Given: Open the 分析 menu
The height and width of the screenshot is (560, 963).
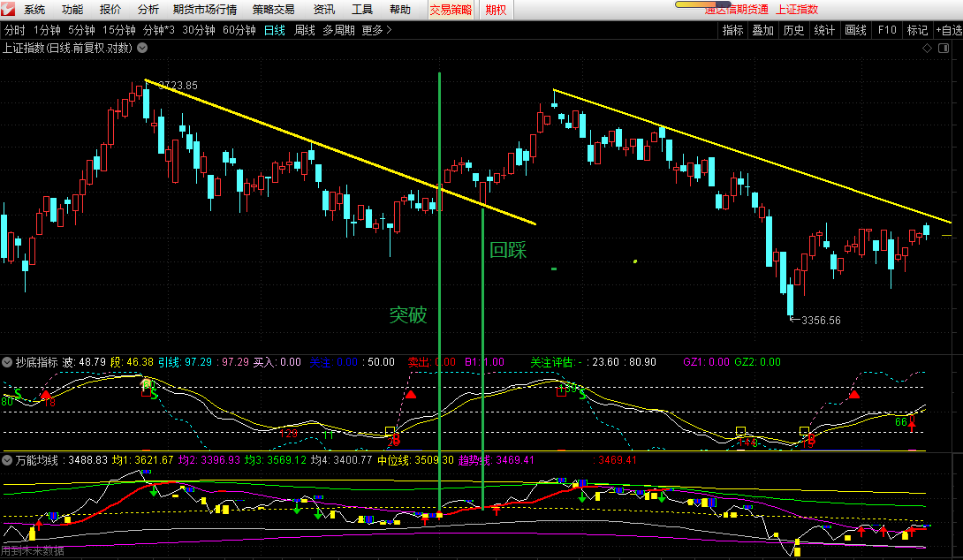Looking at the screenshot, I should tap(148, 10).
